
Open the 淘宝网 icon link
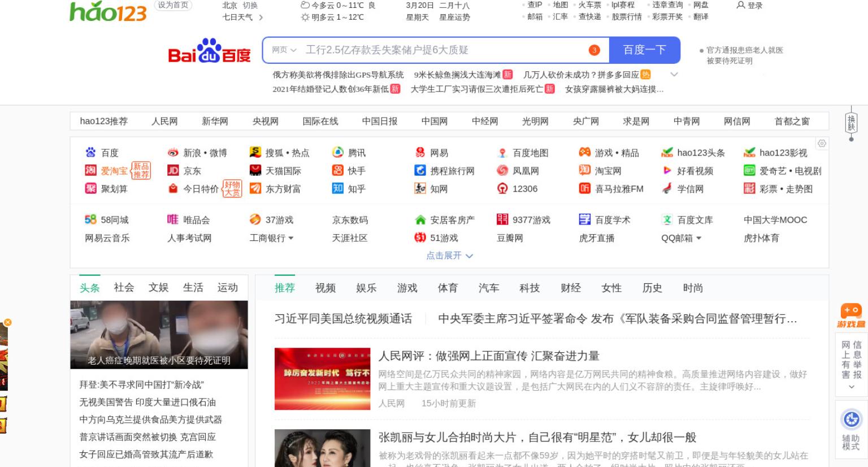pos(585,171)
